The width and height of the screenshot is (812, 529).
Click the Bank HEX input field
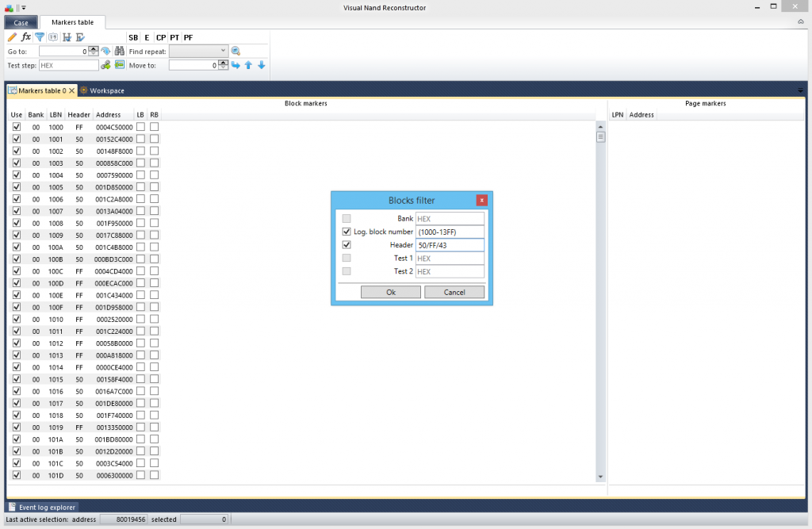tap(450, 219)
